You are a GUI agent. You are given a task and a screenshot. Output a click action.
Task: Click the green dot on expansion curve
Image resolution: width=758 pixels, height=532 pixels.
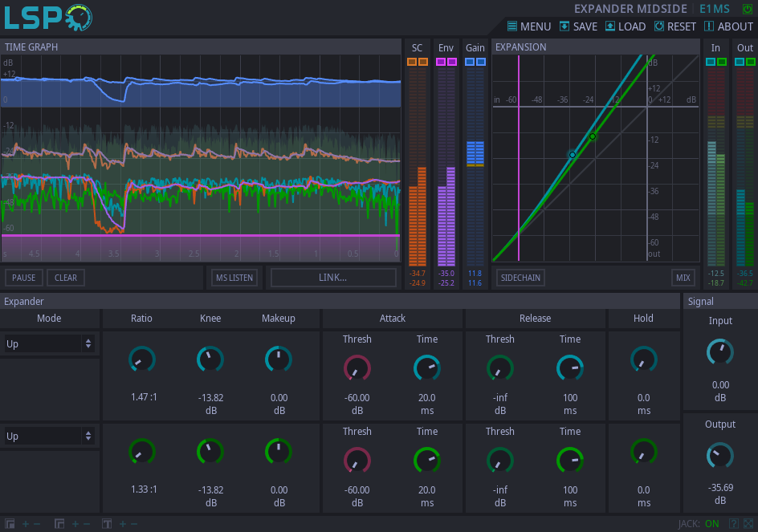tap(593, 136)
